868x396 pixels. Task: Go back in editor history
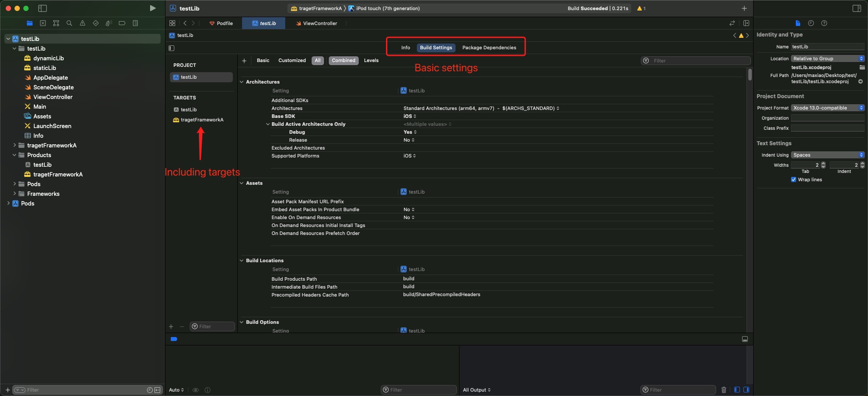(x=185, y=23)
